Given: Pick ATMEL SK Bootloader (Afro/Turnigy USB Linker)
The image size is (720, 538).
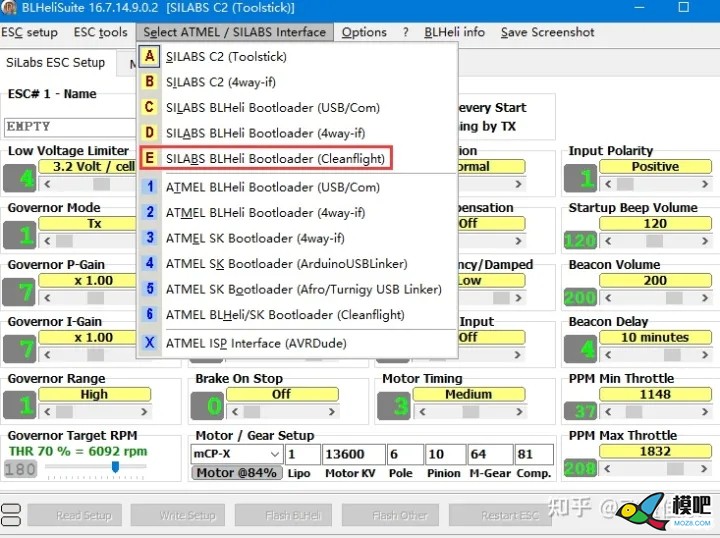Looking at the screenshot, I should click(x=298, y=289).
